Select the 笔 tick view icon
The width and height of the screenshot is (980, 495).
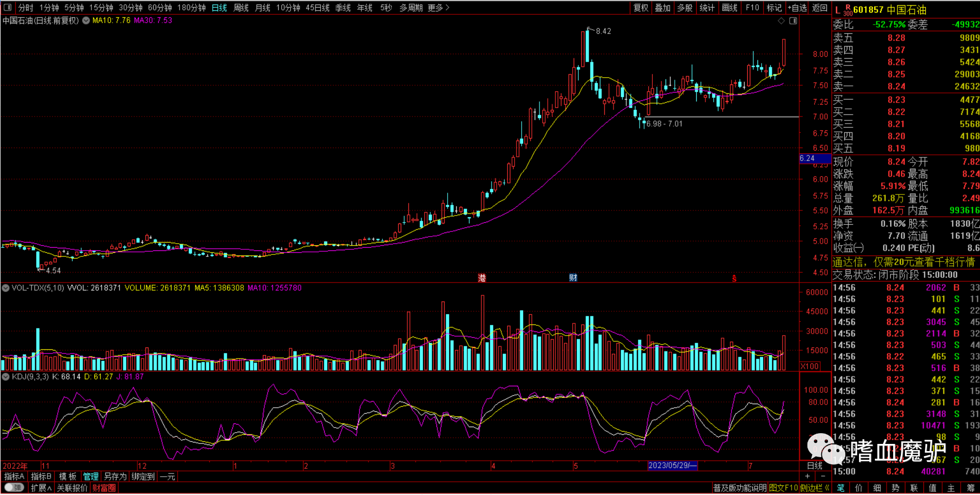click(841, 488)
